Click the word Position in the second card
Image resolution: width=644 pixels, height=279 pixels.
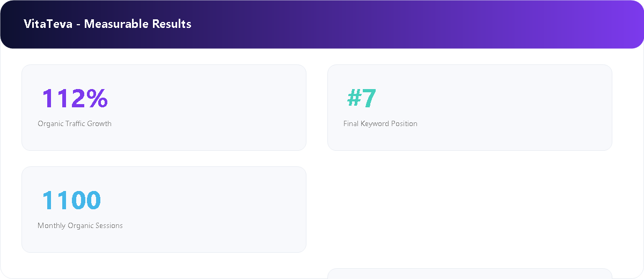point(403,123)
